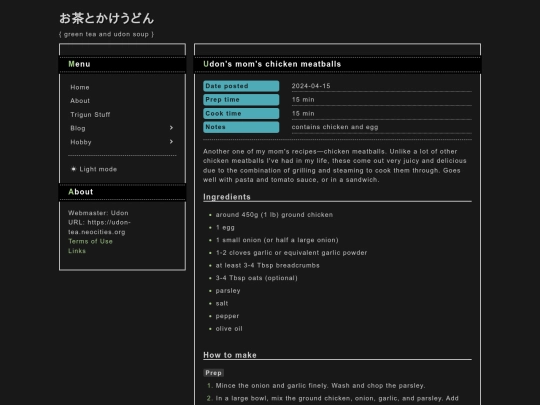Screen dimensions: 540x405
Task: Click the 'How to make' heading
Action: pos(230,355)
